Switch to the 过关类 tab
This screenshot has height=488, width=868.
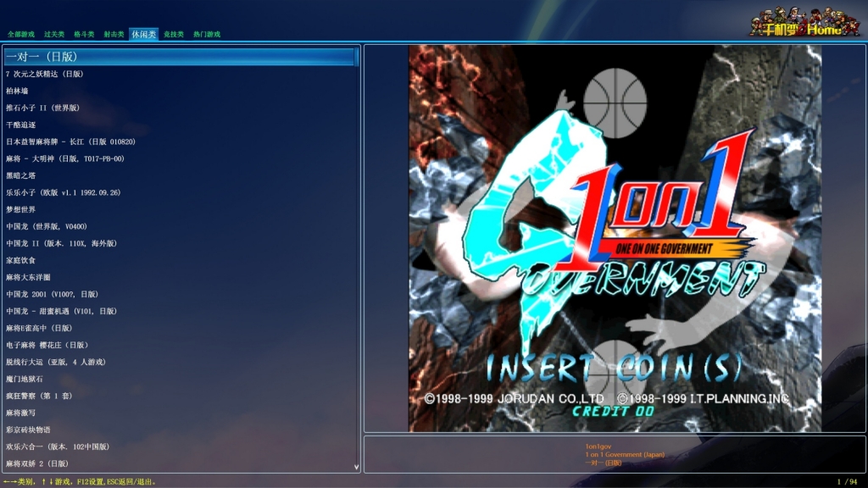click(x=54, y=35)
